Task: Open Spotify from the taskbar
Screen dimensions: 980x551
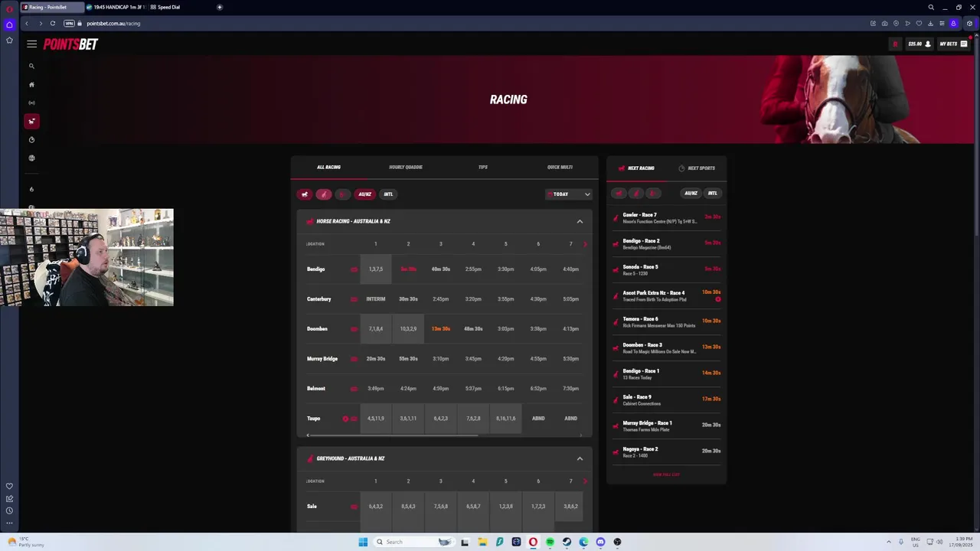Action: [x=550, y=542]
